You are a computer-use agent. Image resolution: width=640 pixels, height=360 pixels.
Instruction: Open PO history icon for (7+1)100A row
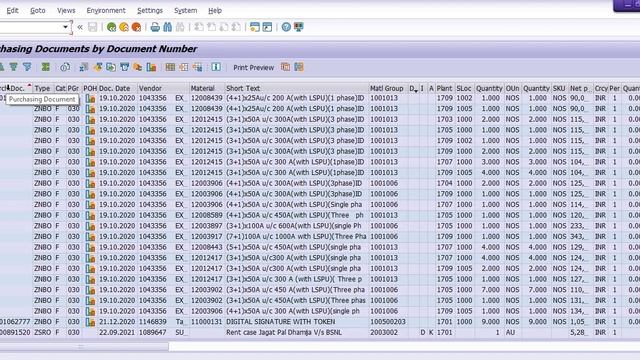pos(90,237)
